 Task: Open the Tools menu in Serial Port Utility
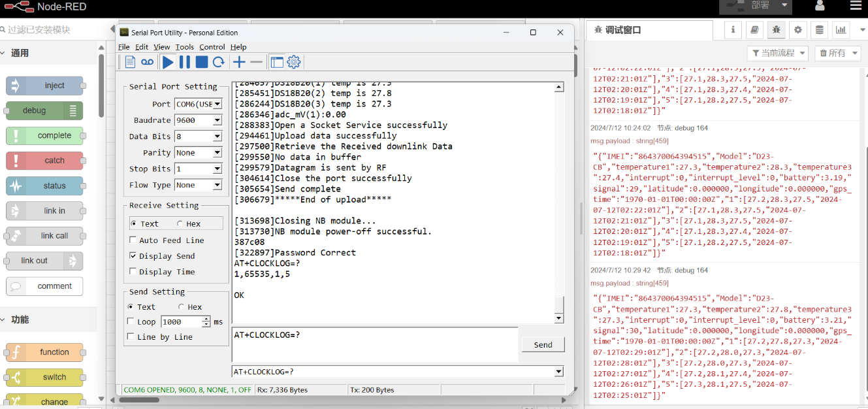pos(185,47)
